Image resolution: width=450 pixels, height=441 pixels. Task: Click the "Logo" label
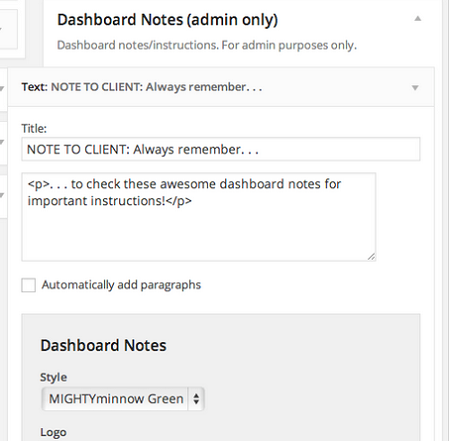click(x=53, y=432)
